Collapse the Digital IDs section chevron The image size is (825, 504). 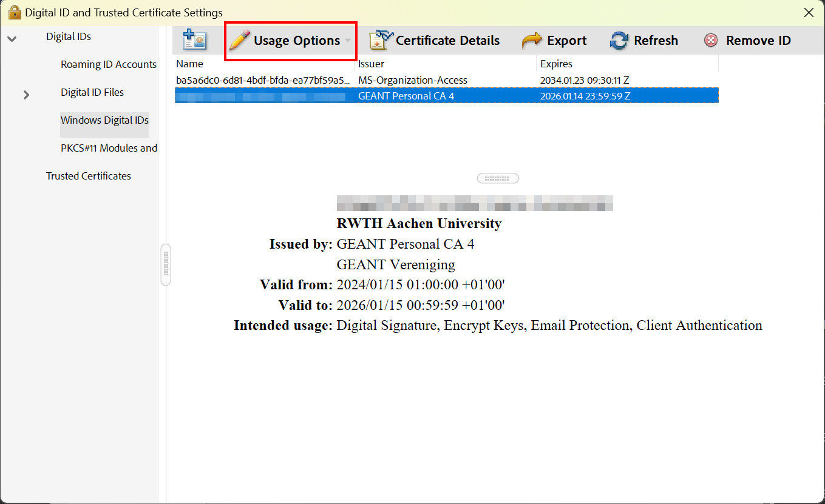(13, 36)
